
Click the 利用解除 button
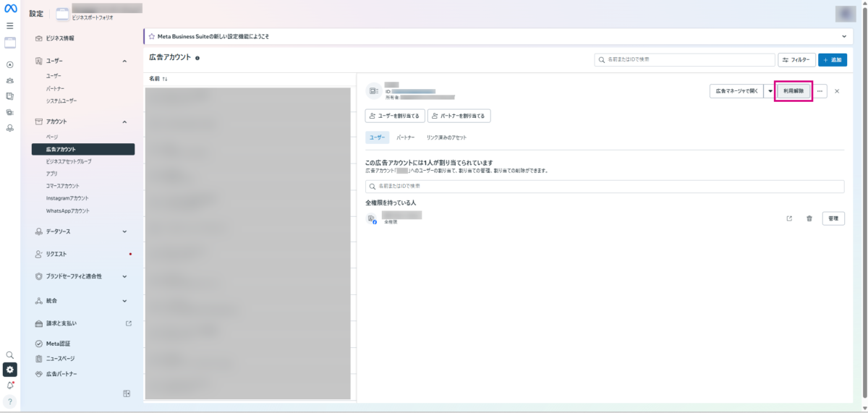coord(793,91)
